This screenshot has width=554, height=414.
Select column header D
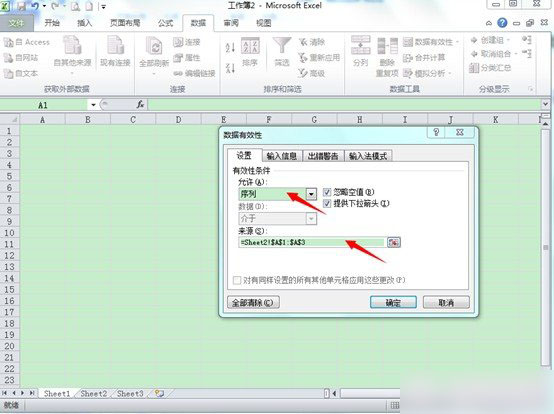(178, 120)
